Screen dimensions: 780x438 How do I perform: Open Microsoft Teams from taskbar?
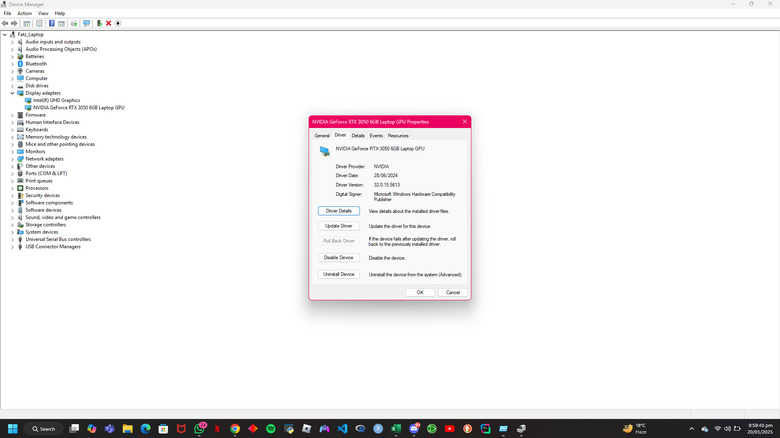(109, 429)
